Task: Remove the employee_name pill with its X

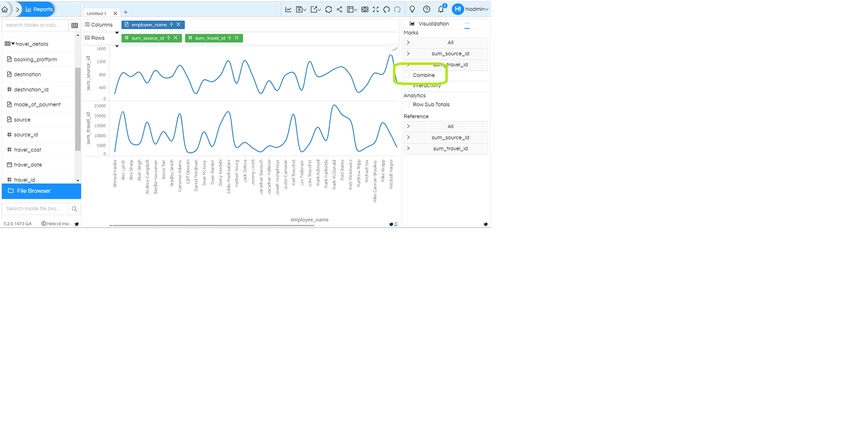Action: click(x=179, y=24)
